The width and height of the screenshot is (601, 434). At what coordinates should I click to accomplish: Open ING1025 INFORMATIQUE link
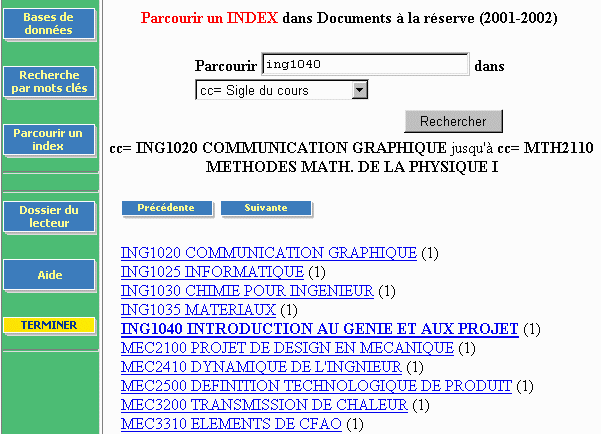pyautogui.click(x=212, y=272)
